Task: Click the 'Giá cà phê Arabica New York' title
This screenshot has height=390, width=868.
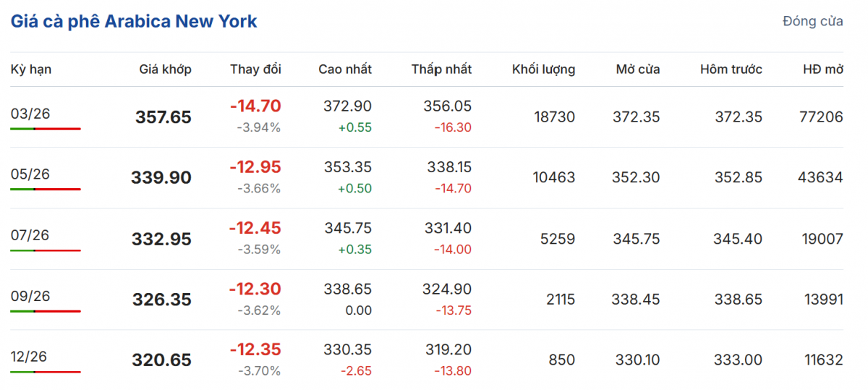Action: click(134, 22)
